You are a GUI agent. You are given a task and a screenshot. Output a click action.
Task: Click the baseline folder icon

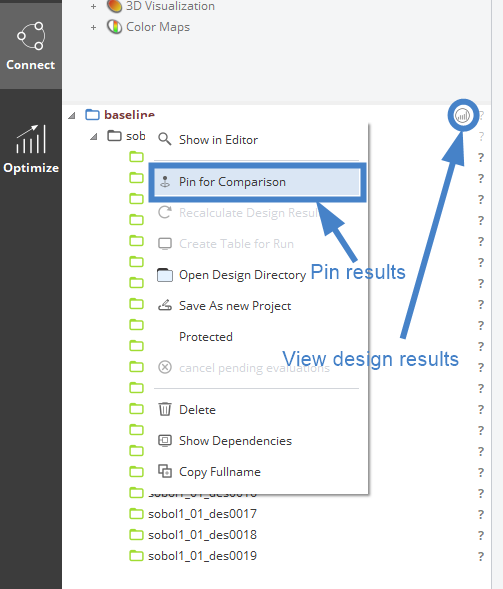point(92,115)
